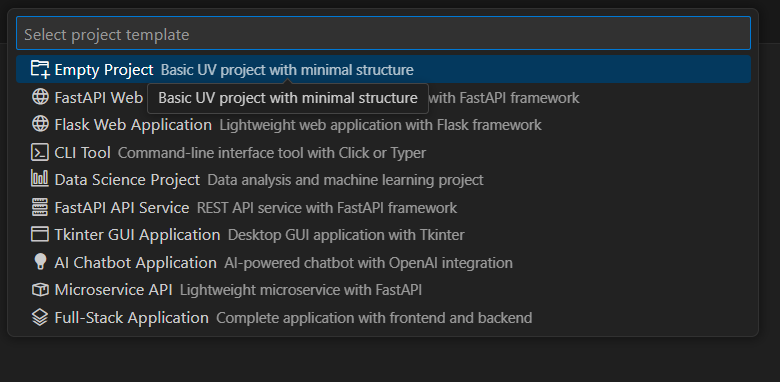This screenshot has height=382, width=780.
Task: Click the globe icon for Flask Web Application
Action: click(x=40, y=124)
